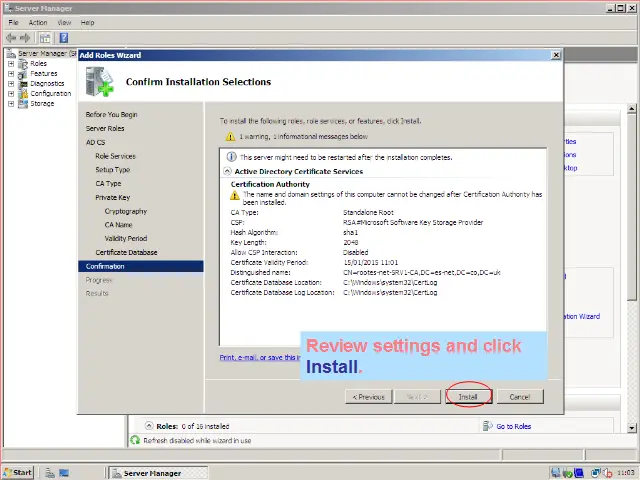Go to Role Services step

[x=116, y=156]
